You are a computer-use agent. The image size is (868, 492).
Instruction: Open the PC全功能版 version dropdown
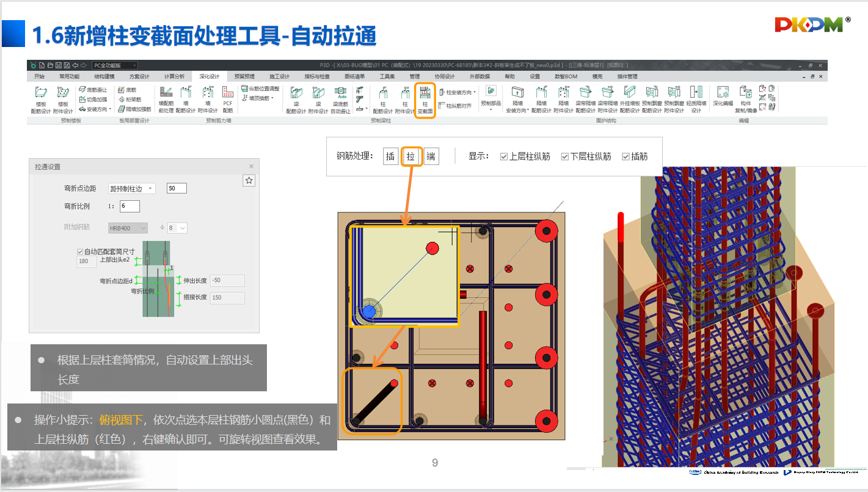115,65
